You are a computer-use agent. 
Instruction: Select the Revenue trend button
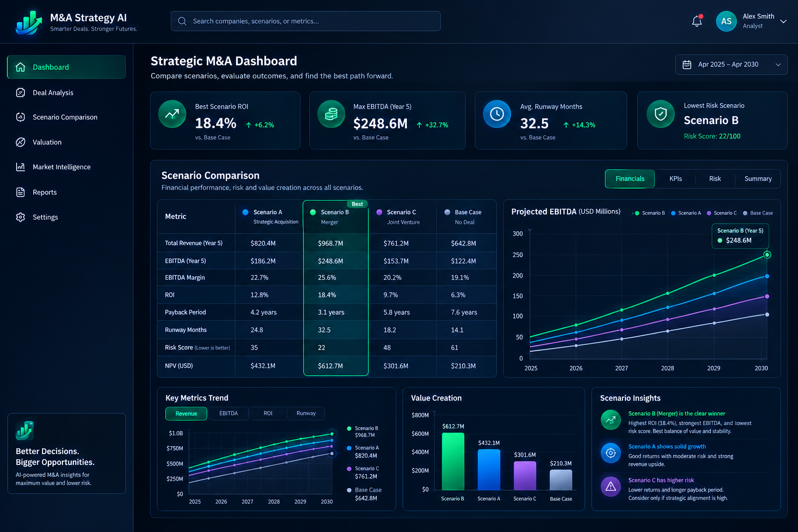point(186,414)
